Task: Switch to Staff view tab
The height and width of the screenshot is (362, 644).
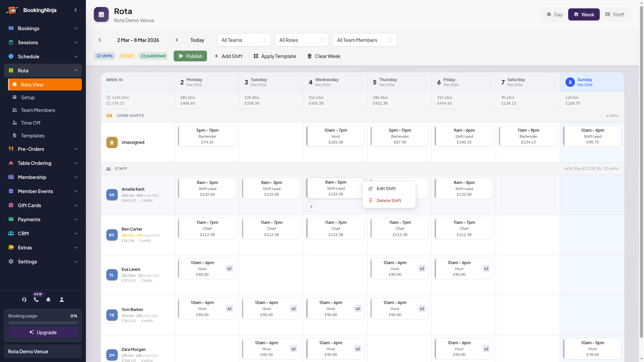Action: coord(614,14)
